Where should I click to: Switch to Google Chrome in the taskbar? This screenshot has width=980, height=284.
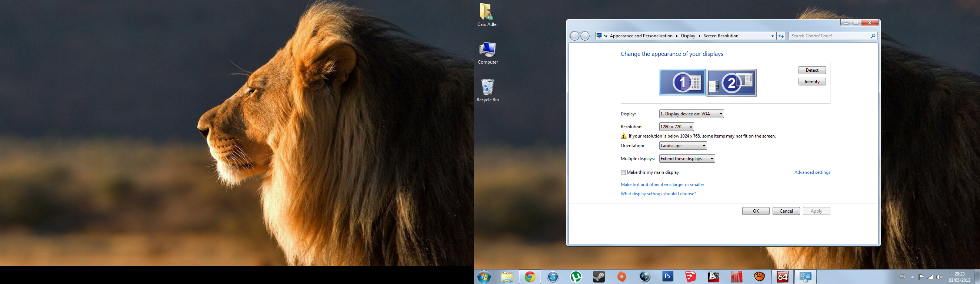click(x=530, y=277)
